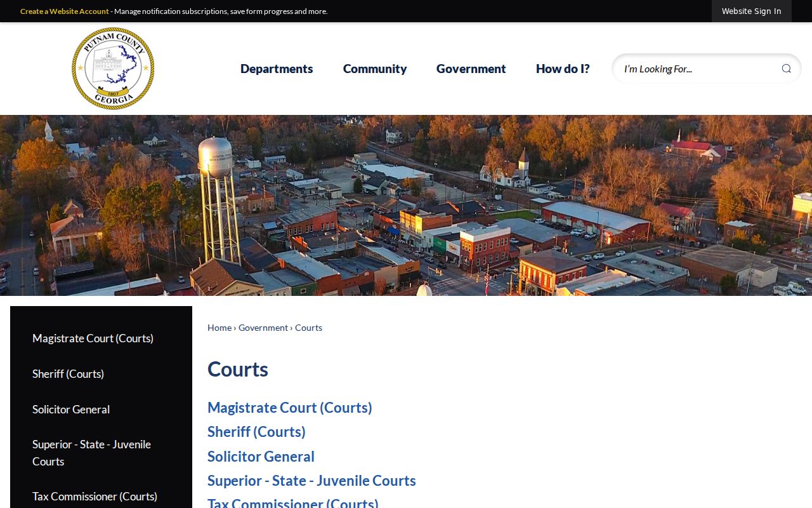Click the Website Sign In button

pos(752,11)
